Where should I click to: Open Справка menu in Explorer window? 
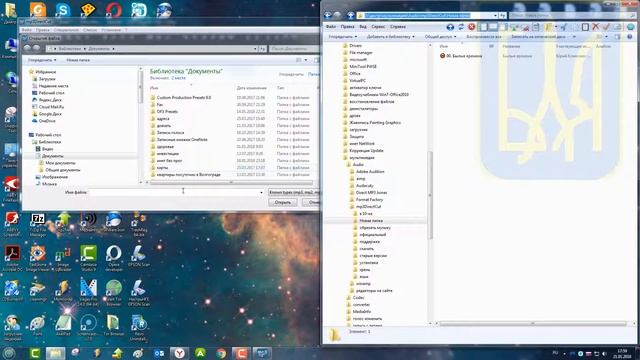tap(398, 27)
